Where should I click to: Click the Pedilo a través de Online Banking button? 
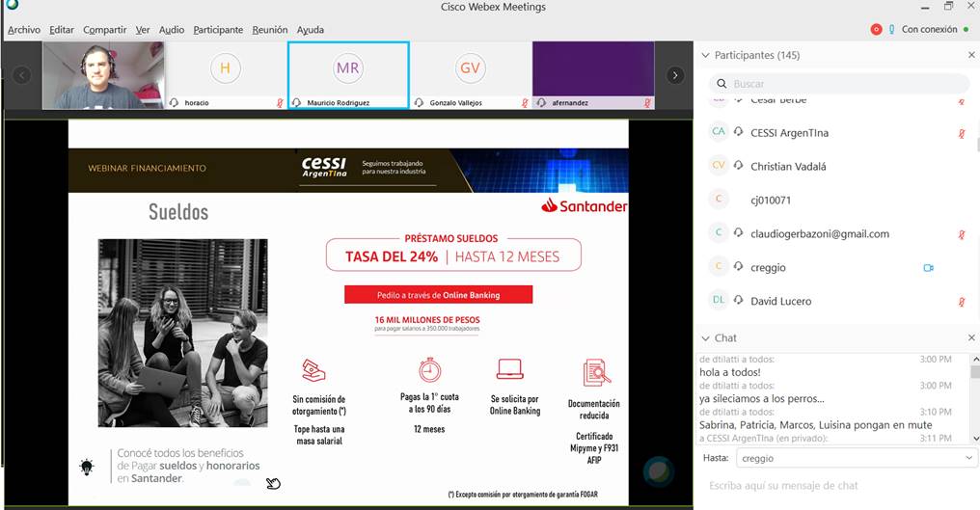(x=438, y=295)
